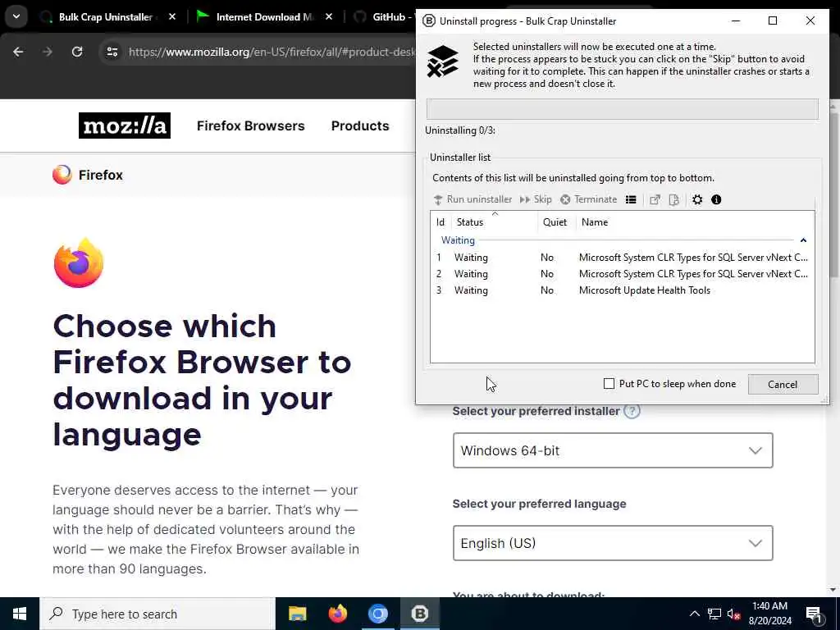Show hidden system tray icons
840x630 pixels.
pyautogui.click(x=694, y=614)
